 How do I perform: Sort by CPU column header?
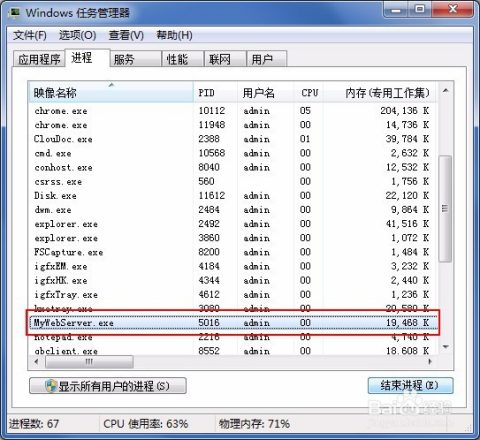tap(309, 92)
